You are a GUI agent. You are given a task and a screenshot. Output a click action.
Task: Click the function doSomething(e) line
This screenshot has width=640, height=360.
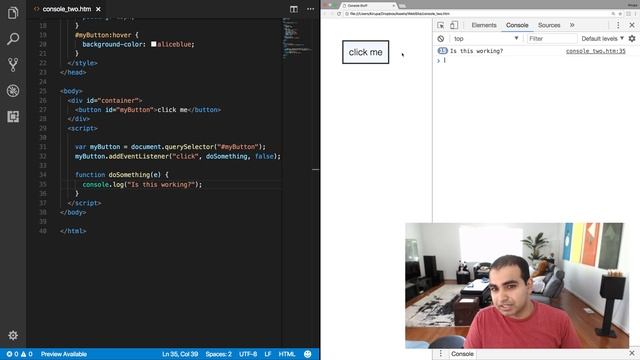click(x=122, y=175)
